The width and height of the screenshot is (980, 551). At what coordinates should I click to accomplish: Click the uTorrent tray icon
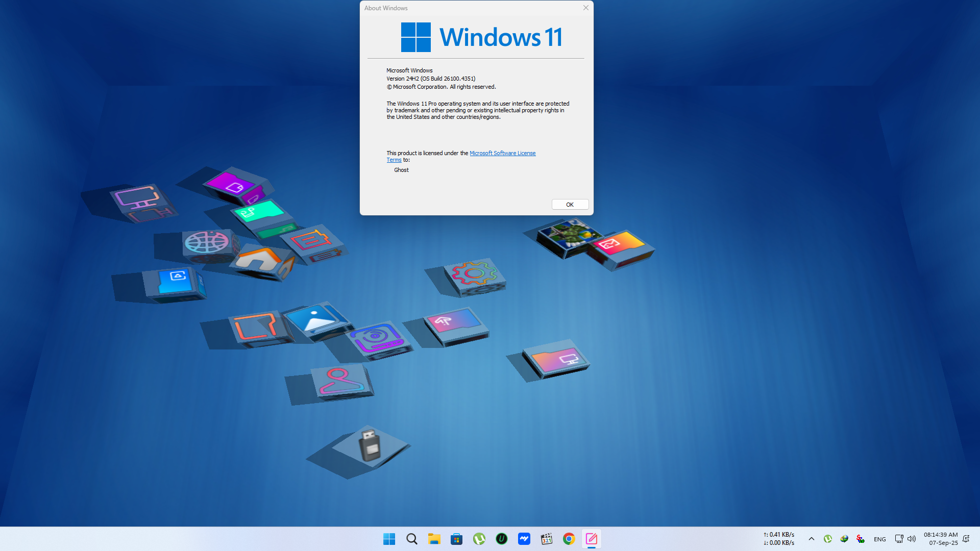(828, 539)
